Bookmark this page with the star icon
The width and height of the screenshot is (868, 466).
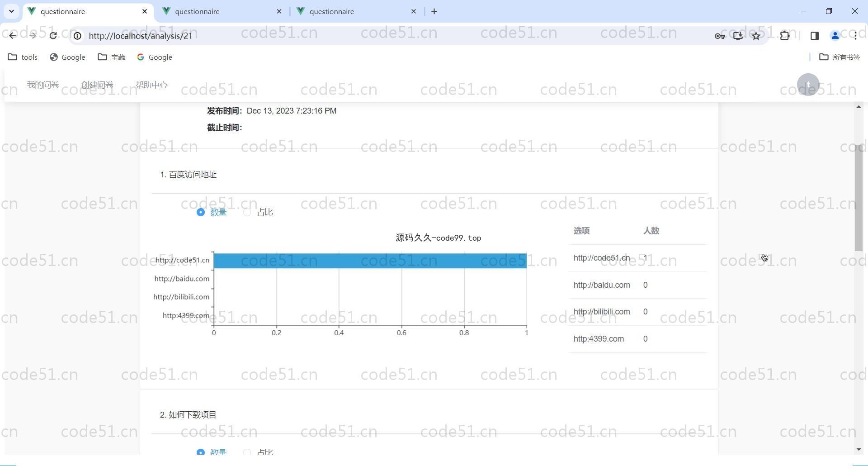coord(756,36)
